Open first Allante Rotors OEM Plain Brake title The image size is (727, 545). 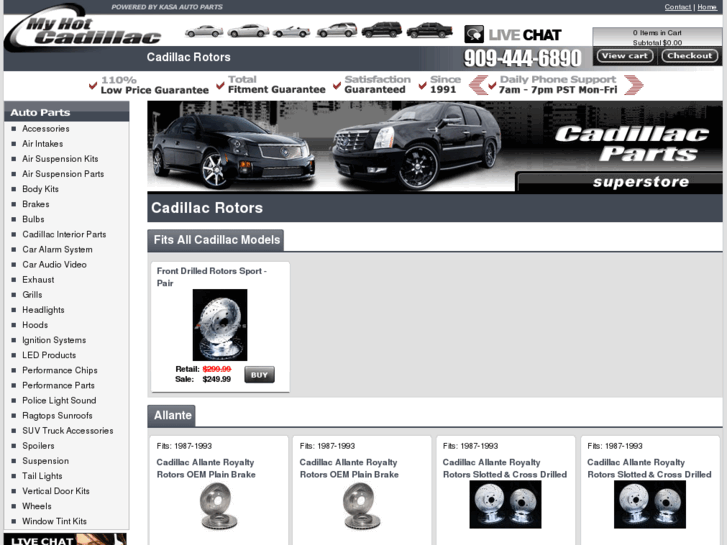click(206, 468)
